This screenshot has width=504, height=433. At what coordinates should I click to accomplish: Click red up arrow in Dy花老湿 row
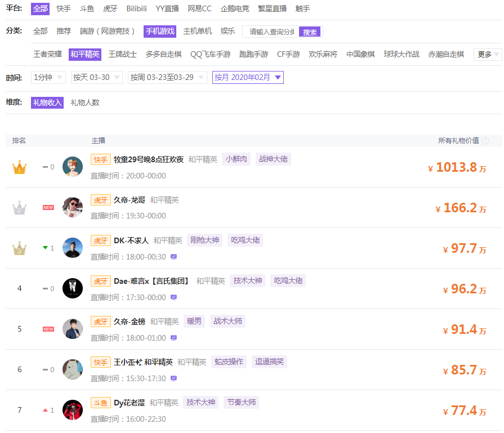point(45,410)
